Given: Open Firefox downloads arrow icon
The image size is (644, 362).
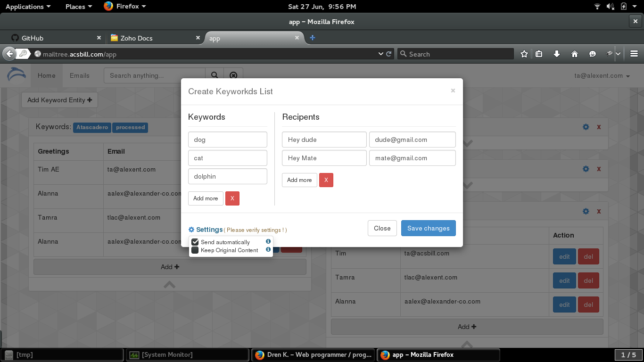Looking at the screenshot, I should click(556, 54).
